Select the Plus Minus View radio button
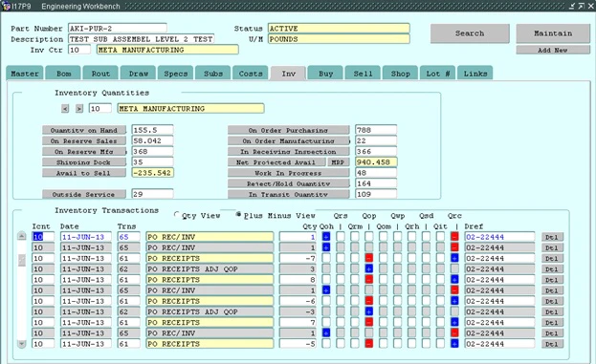 pyautogui.click(x=238, y=214)
